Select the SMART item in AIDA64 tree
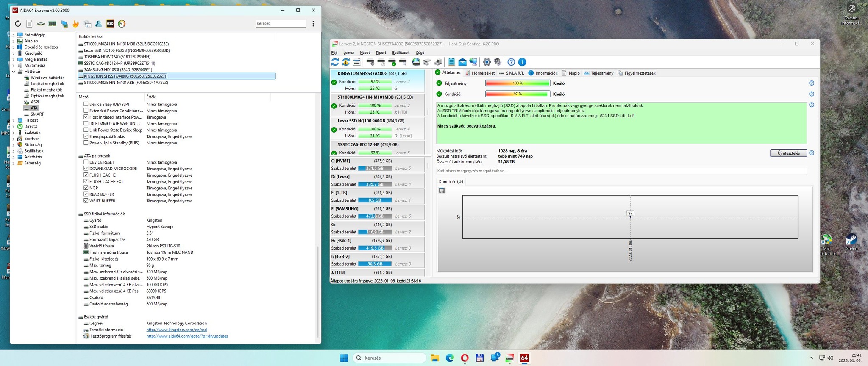Viewport: 868px width, 366px height. point(37,114)
